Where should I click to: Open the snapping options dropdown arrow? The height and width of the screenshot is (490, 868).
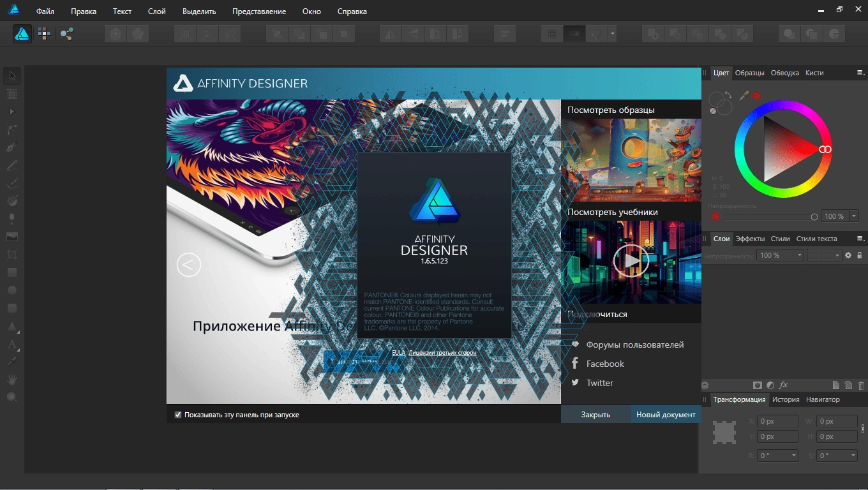point(612,33)
